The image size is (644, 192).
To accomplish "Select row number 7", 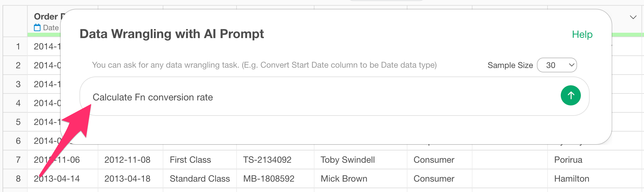I will pyautogui.click(x=18, y=160).
